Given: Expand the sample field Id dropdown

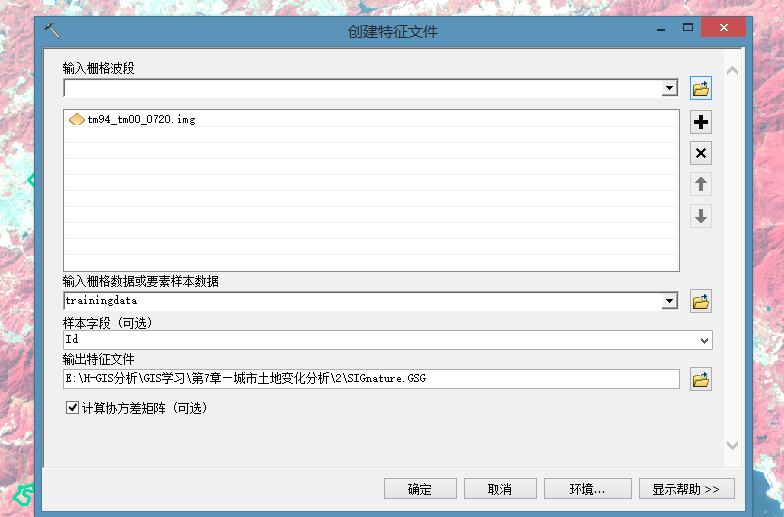Looking at the screenshot, I should [704, 340].
